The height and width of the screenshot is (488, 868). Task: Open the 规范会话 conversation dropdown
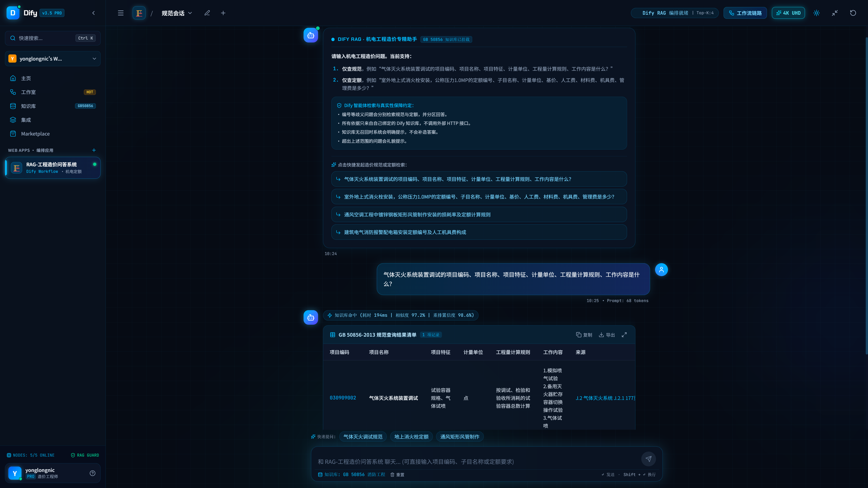click(x=177, y=13)
